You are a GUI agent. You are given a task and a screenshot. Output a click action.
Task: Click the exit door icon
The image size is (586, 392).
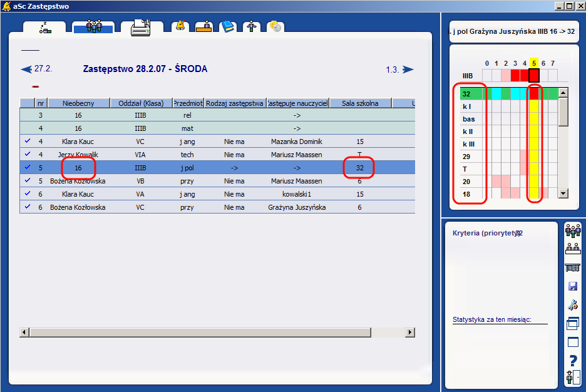pyautogui.click(x=572, y=378)
